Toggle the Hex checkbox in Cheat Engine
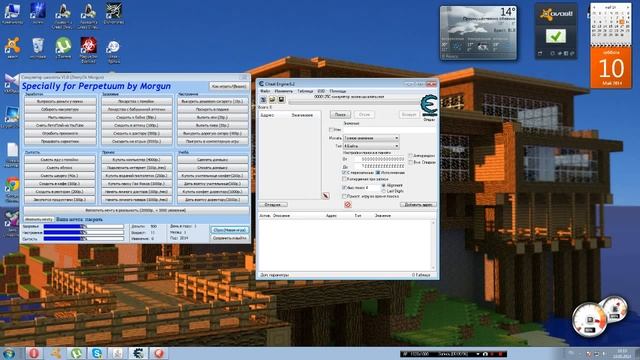640x360 pixels. [331, 130]
